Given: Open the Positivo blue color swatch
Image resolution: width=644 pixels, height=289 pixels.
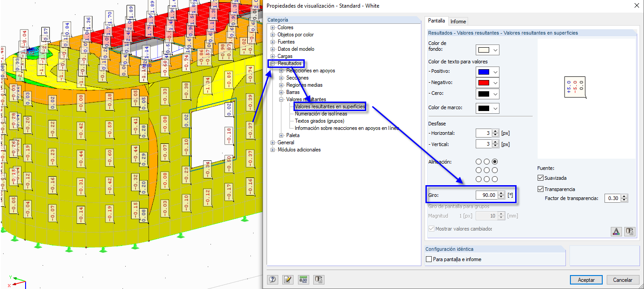Looking at the screenshot, I should [484, 71].
